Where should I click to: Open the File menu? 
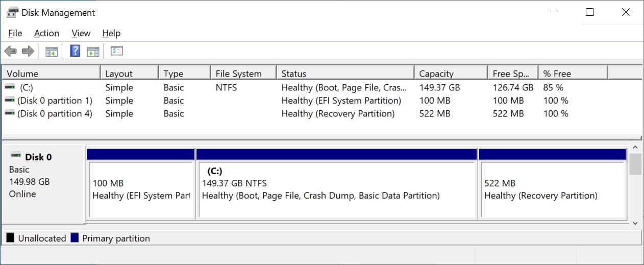click(15, 33)
